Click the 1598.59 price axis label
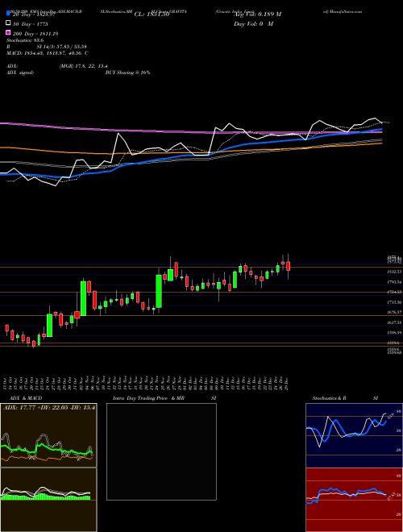The height and width of the screenshot is (532, 403). coord(394,332)
